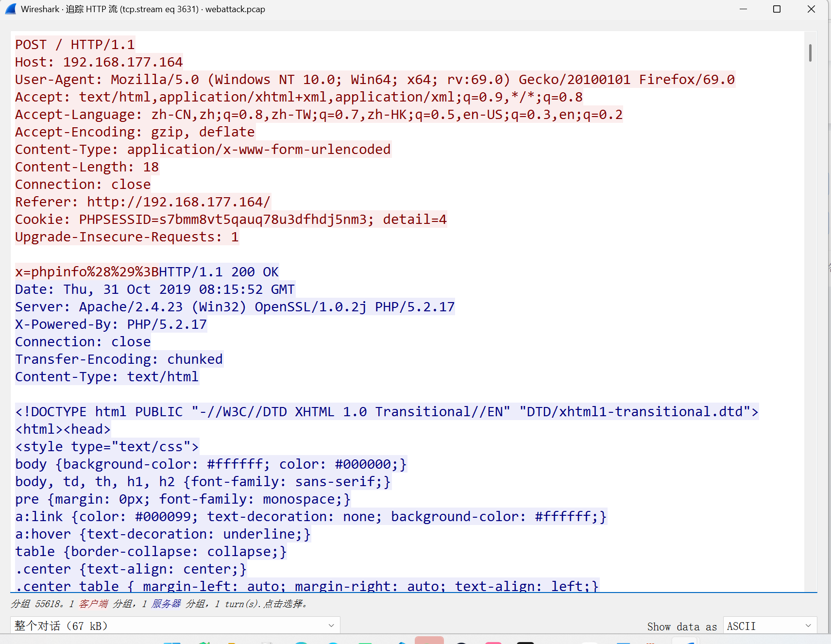Click the <!DOCTYPE html PUBLIC line
Image resolution: width=831 pixels, height=644 pixels.
387,412
